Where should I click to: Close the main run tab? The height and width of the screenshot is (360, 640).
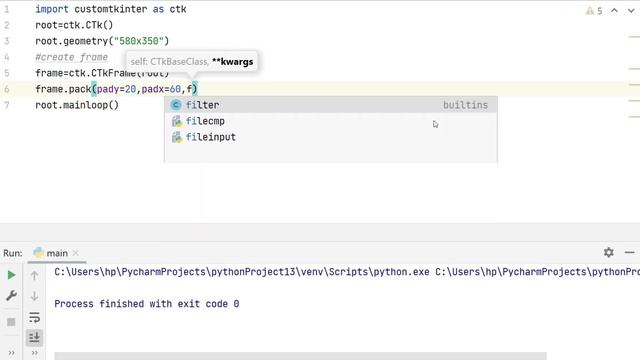[76, 253]
